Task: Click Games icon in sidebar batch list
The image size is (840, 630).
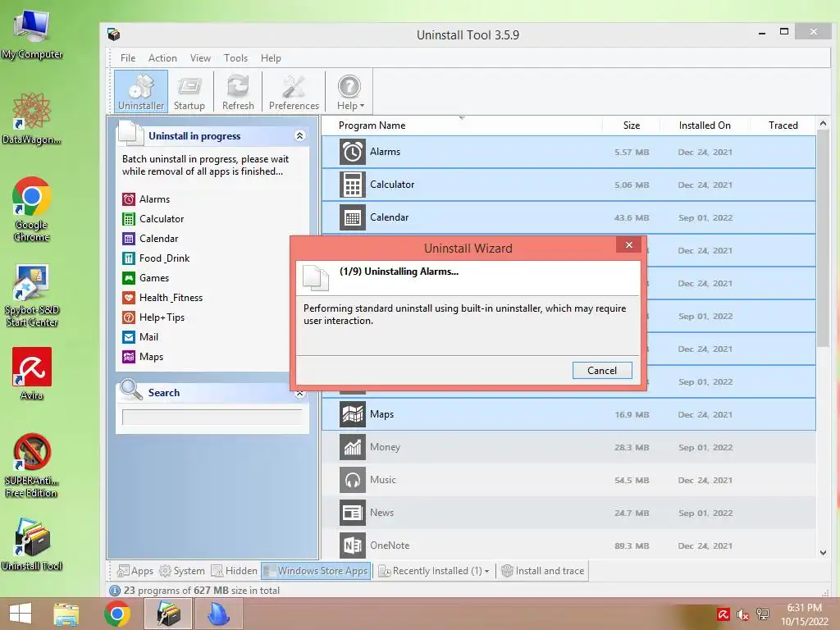Action: click(129, 278)
